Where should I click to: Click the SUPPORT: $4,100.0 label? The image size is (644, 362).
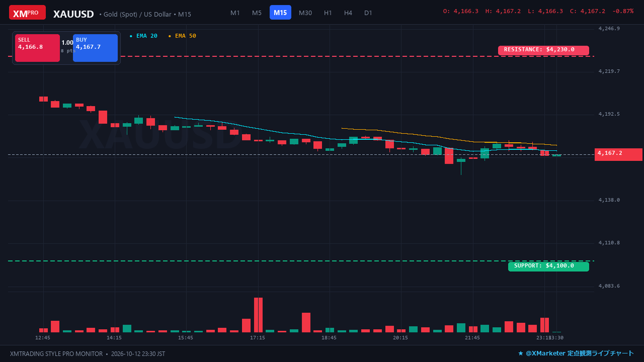tap(548, 266)
